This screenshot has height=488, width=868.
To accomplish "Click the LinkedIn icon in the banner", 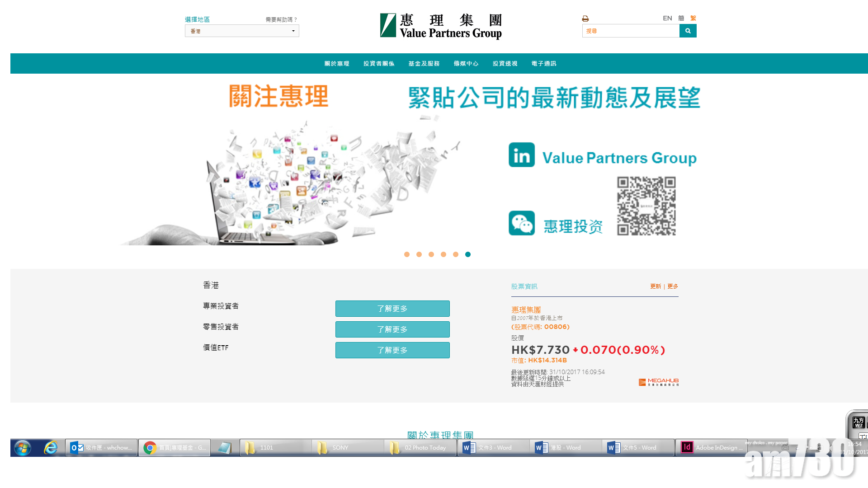I will point(521,155).
